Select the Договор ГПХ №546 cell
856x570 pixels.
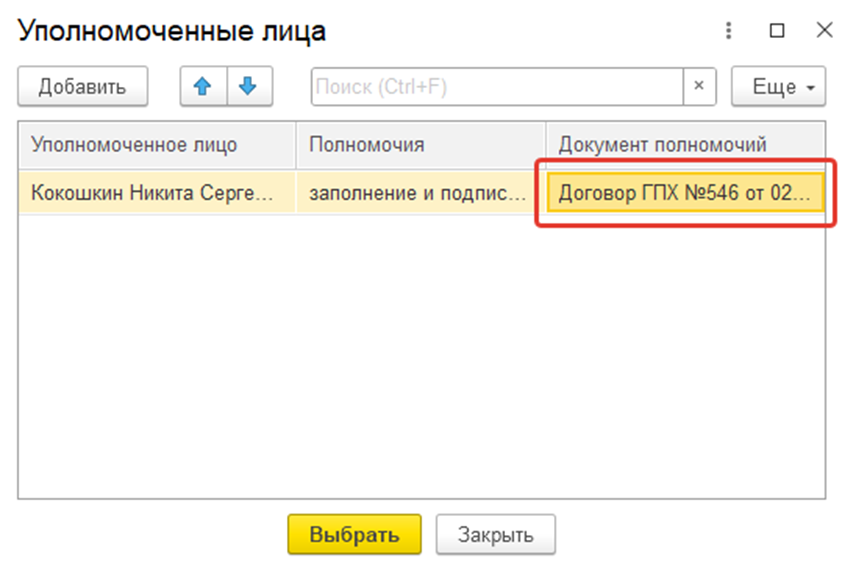(x=685, y=192)
